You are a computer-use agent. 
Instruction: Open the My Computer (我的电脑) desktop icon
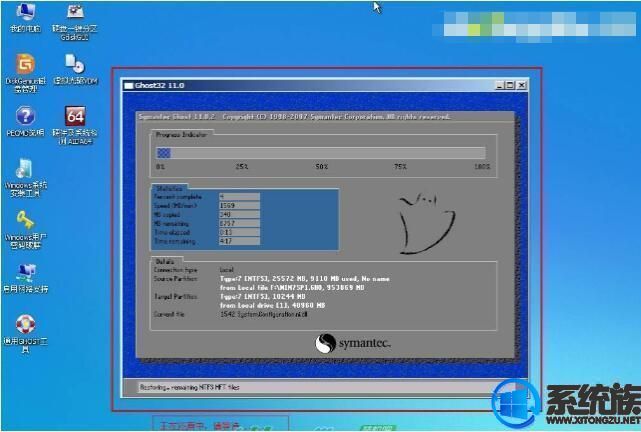tap(25, 17)
